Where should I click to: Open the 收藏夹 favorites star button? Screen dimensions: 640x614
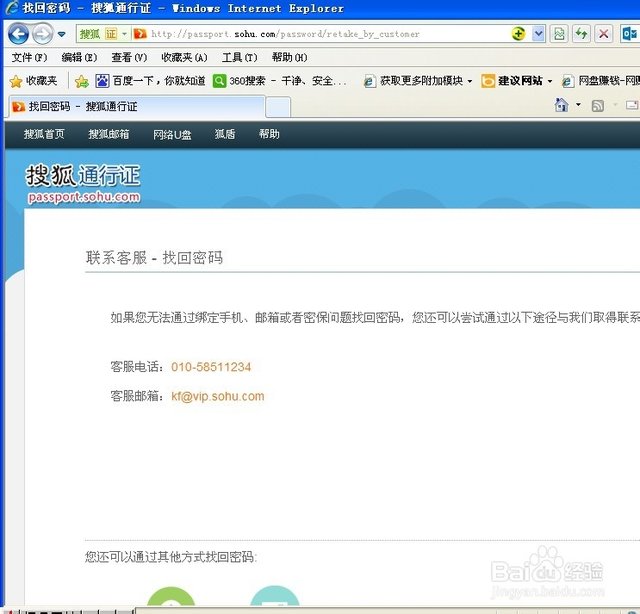click(33, 81)
